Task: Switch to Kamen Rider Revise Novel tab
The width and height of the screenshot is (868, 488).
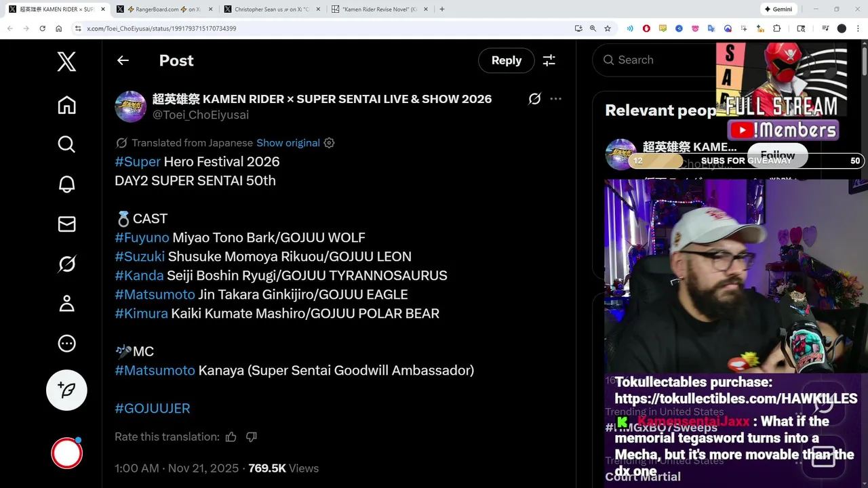Action: pyautogui.click(x=379, y=9)
